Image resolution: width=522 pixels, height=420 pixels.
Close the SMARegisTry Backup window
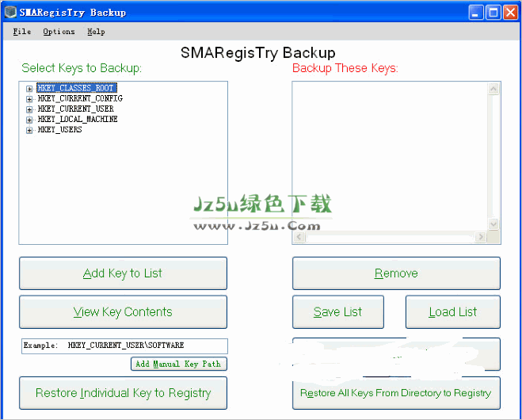coord(510,13)
